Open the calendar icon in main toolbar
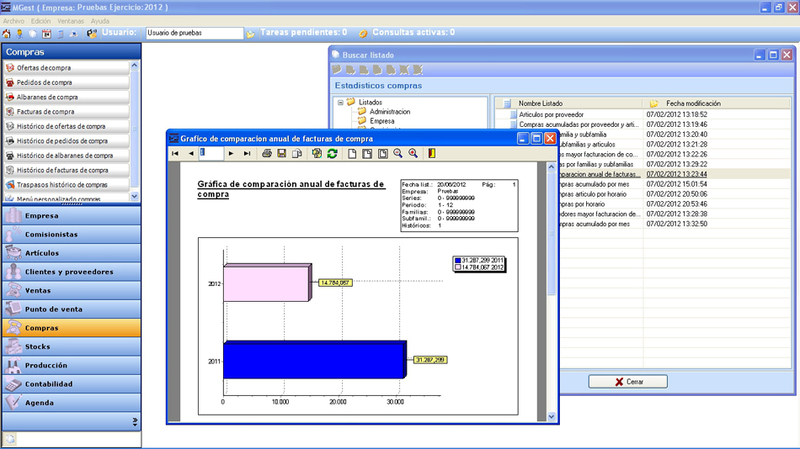 point(46,34)
